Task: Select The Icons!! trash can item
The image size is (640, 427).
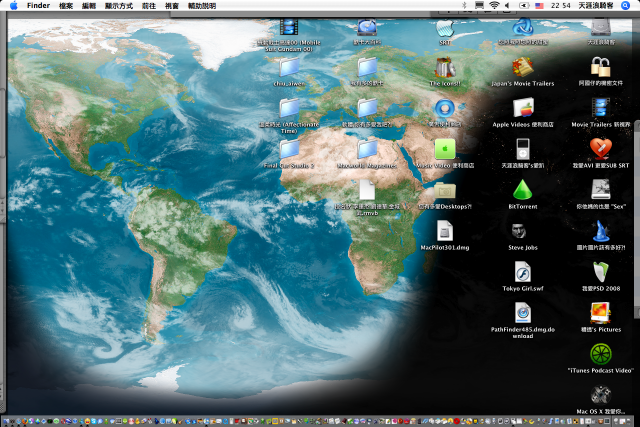Action: [445, 67]
